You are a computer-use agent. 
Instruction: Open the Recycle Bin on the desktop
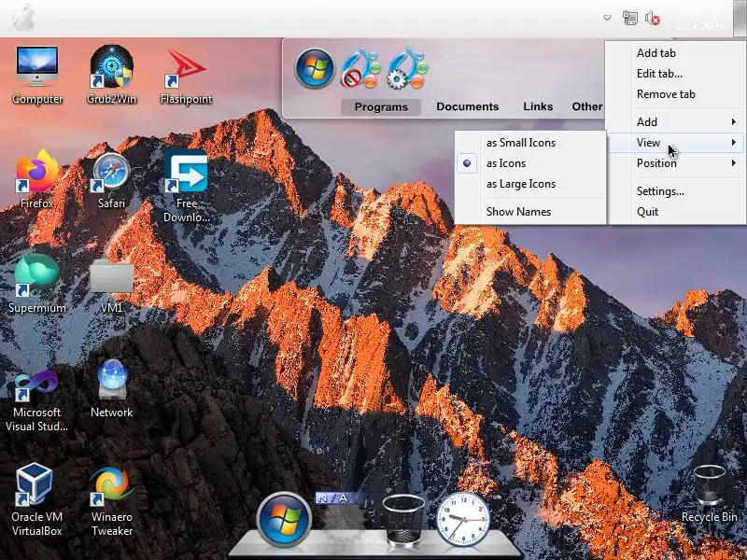(709, 494)
